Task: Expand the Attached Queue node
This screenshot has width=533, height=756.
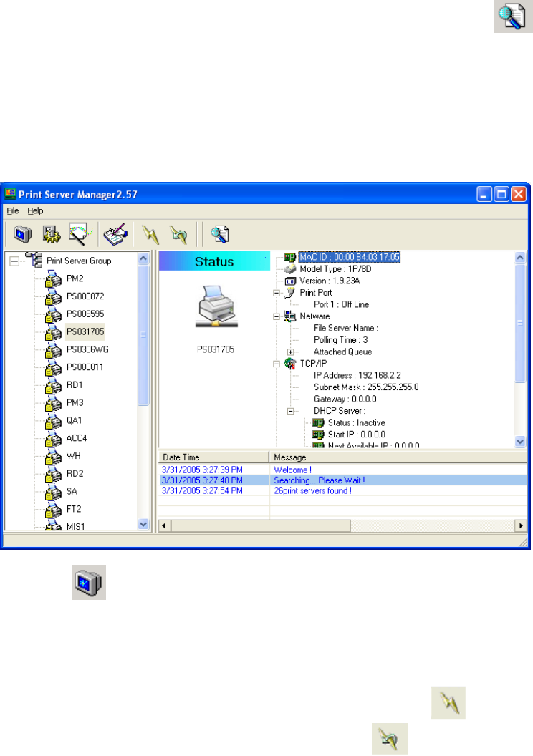Action: tap(290, 352)
